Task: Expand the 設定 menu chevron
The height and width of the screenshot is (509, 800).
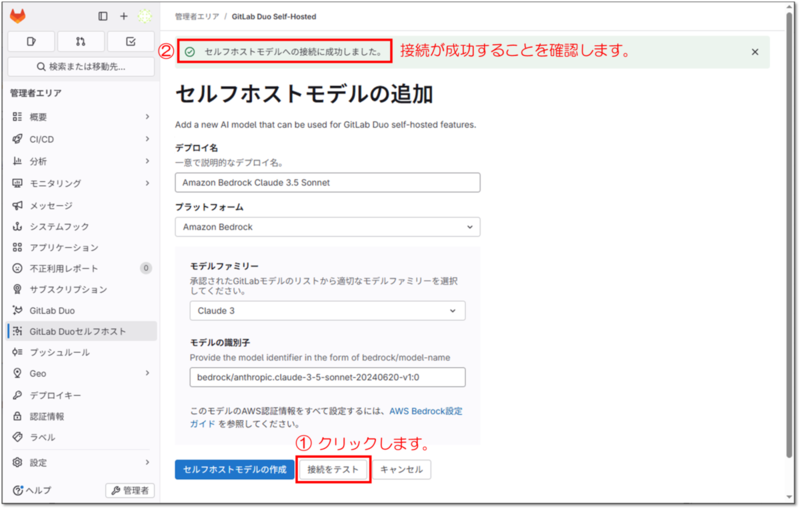Action: pos(147,463)
